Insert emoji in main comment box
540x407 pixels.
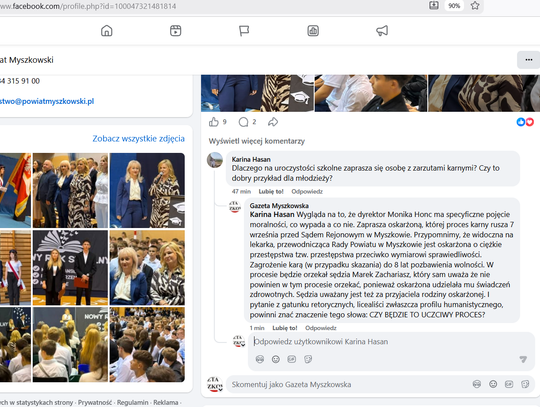(493, 384)
